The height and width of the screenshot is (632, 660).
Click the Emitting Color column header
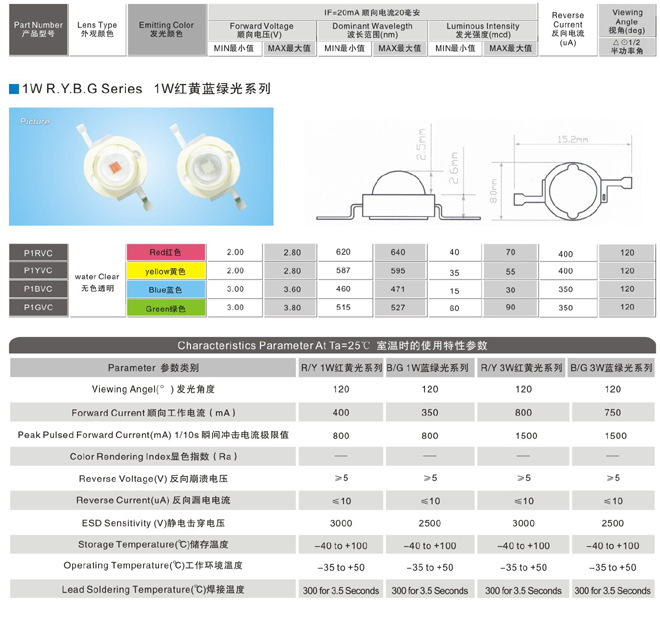[x=167, y=28]
